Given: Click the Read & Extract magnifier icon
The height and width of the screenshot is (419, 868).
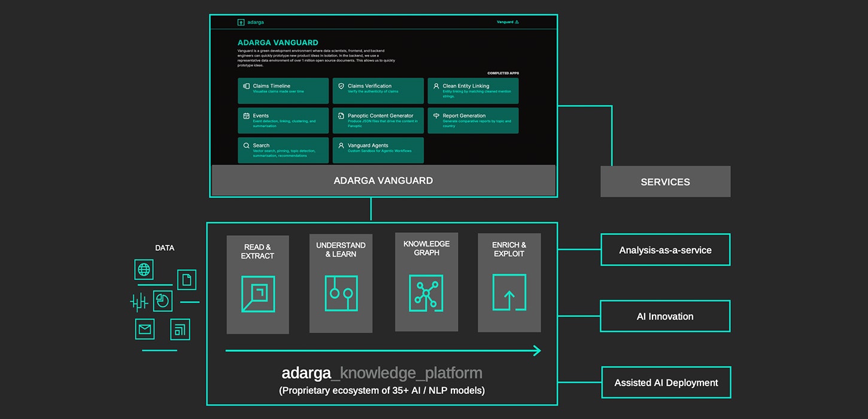Looking at the screenshot, I should [x=258, y=294].
